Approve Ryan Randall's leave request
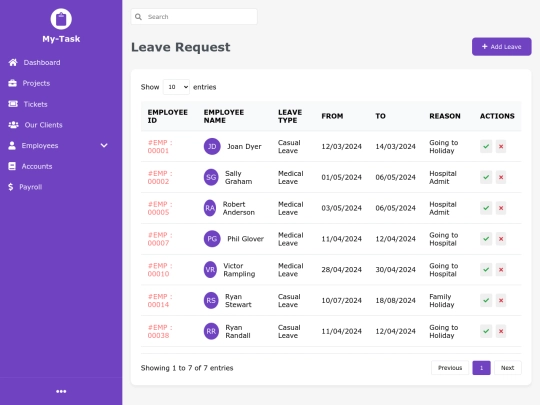 (x=486, y=331)
